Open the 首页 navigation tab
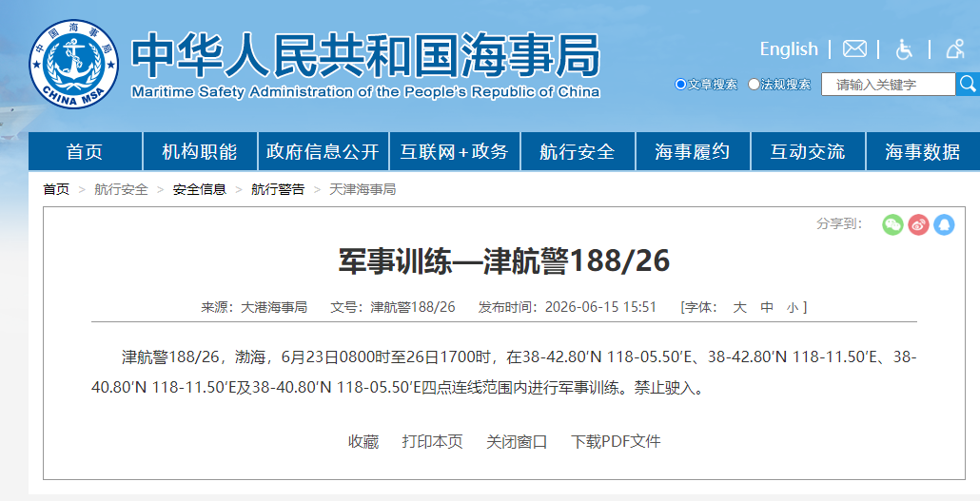Viewport: 980px width, 501px height. 85,151
